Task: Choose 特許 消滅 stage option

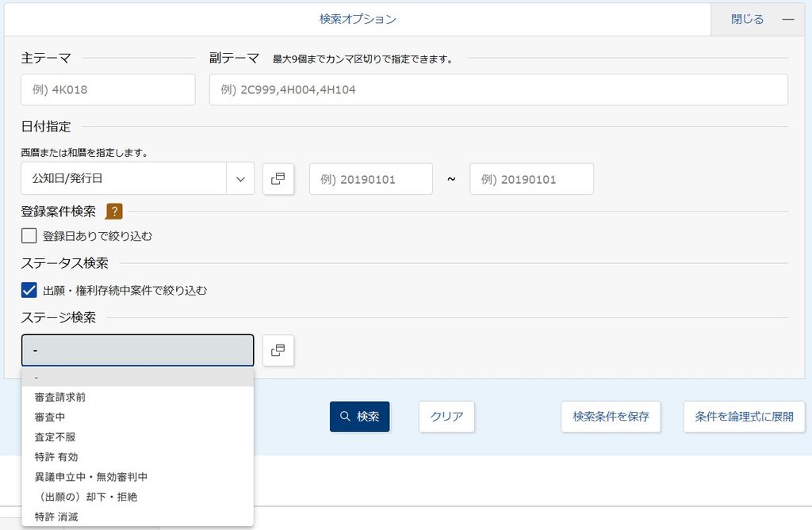Action: [138, 517]
